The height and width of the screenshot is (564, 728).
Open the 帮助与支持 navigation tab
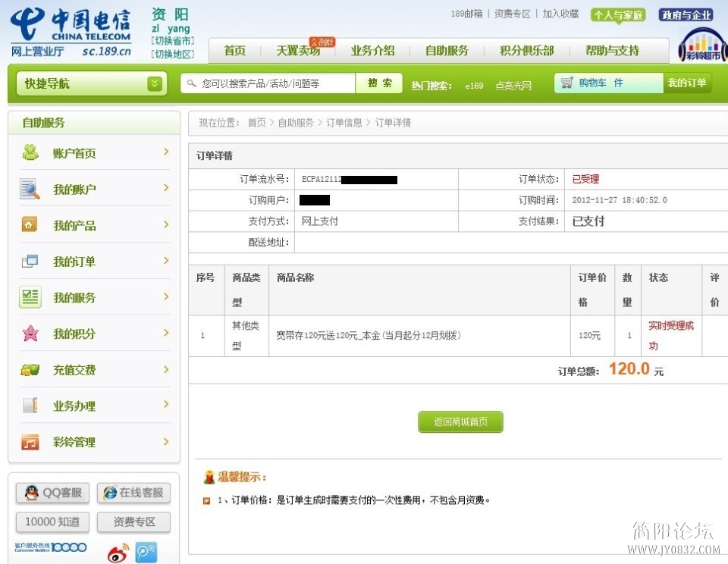coord(613,51)
